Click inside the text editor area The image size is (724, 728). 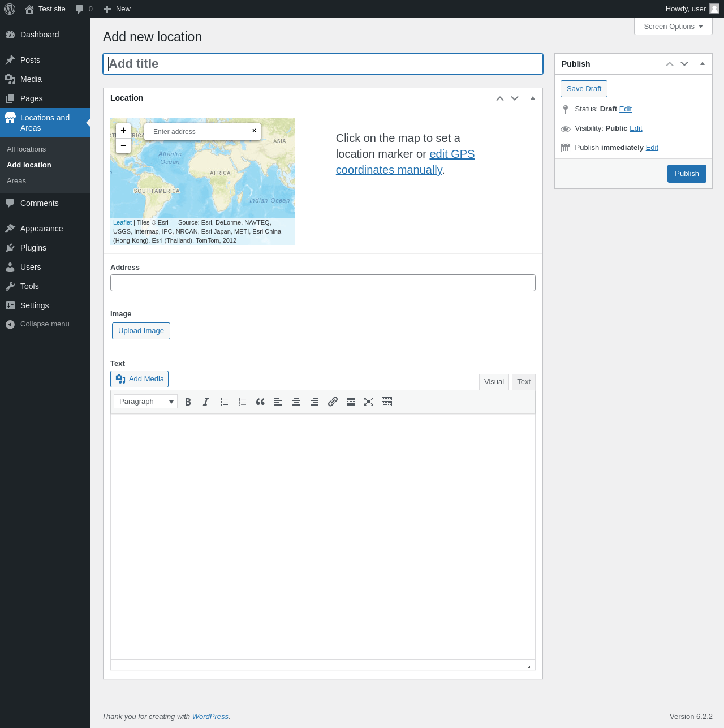pyautogui.click(x=323, y=536)
